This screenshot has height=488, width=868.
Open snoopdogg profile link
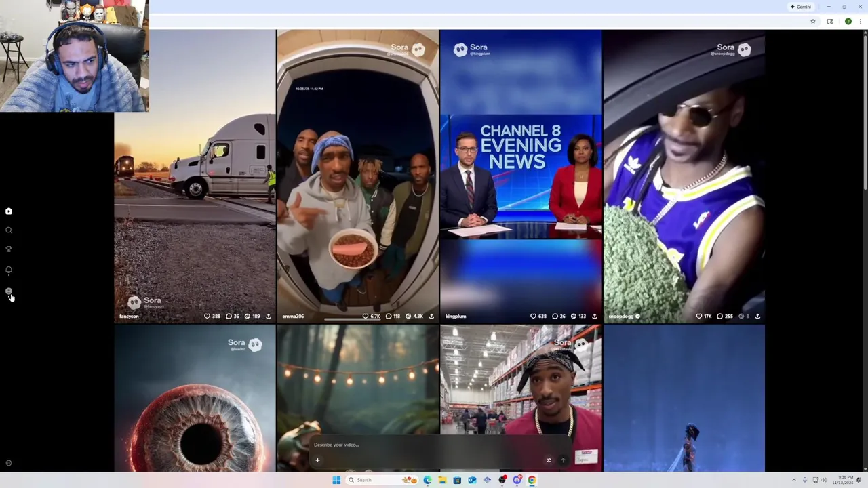coord(620,317)
